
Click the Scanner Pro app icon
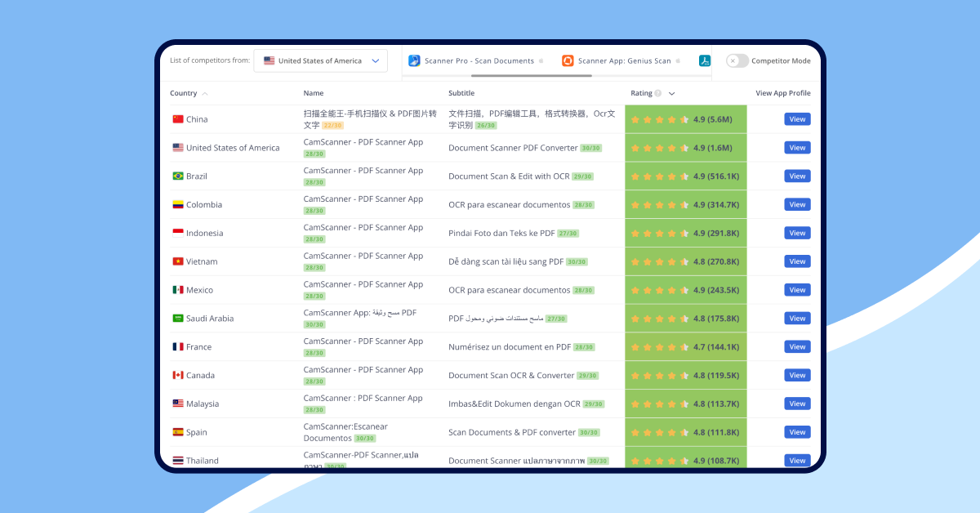click(x=414, y=60)
